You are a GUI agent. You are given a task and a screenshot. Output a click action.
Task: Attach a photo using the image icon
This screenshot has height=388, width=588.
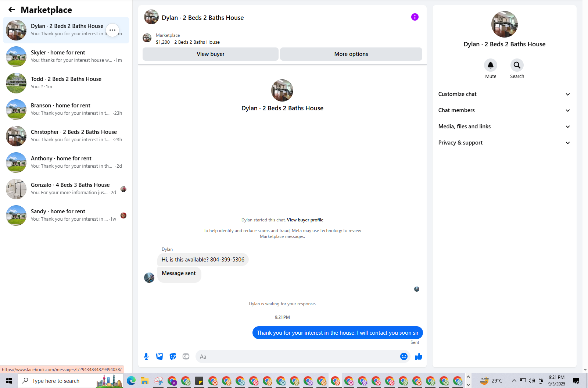click(x=159, y=356)
